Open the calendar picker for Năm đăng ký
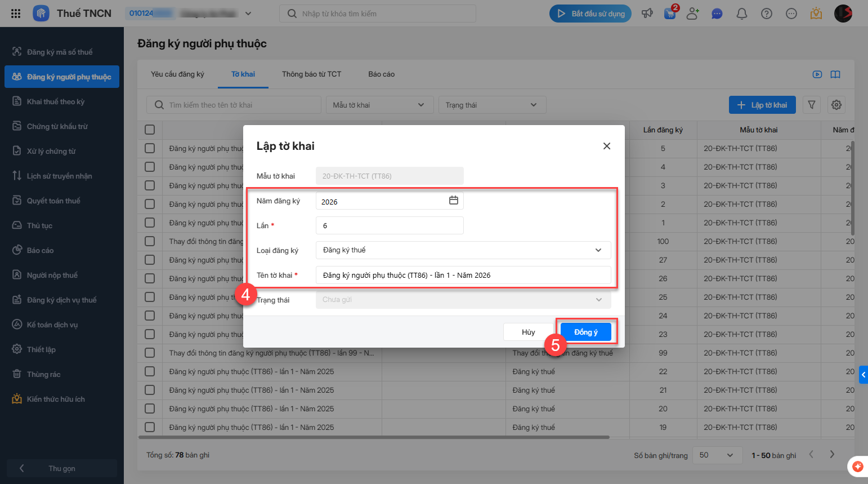This screenshot has width=868, height=484. coord(453,201)
